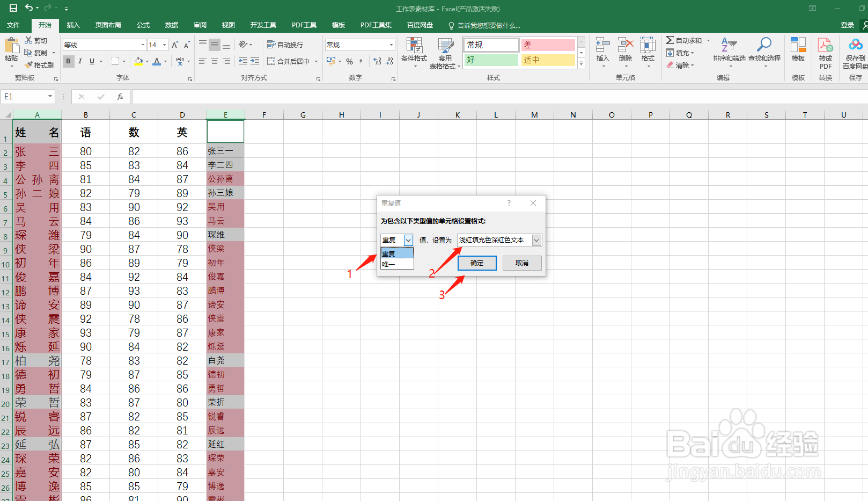
Task: Expand the Merge and Center dropdown arrow
Action: pyautogui.click(x=316, y=61)
